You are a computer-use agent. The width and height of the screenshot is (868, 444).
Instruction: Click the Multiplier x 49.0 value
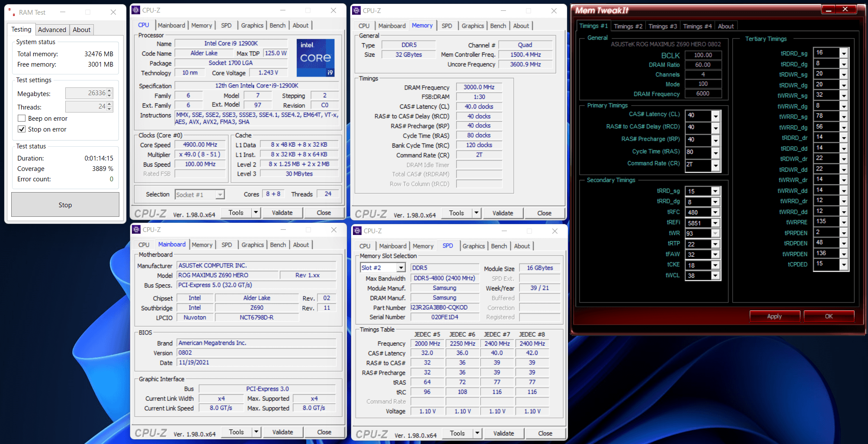coord(200,154)
